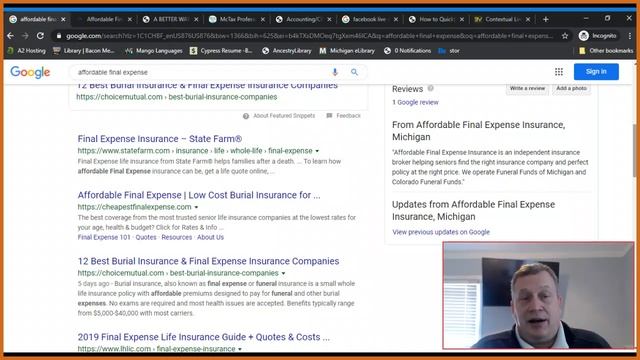The width and height of the screenshot is (640, 360).
Task: Switch to Accounting tab
Action: tap(302, 19)
